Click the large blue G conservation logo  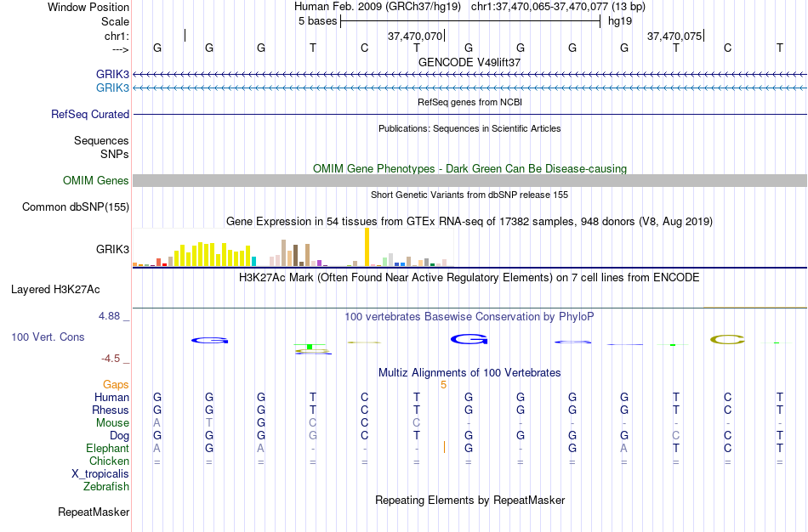469,339
